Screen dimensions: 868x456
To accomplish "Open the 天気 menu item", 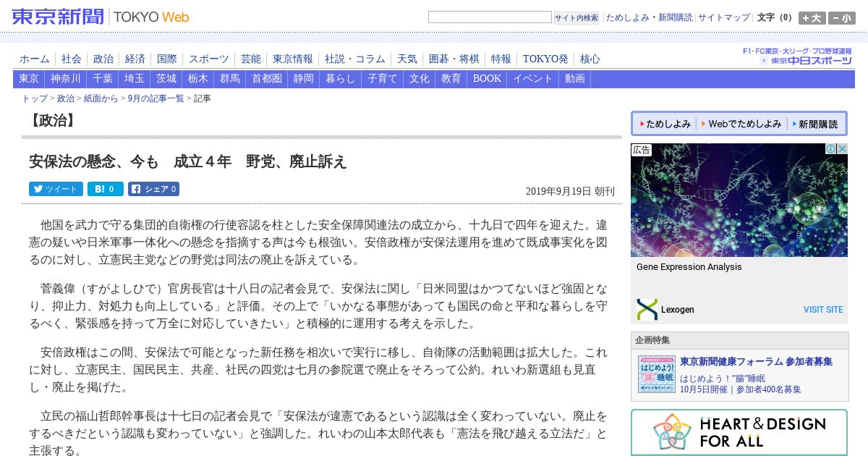I will click(x=407, y=59).
